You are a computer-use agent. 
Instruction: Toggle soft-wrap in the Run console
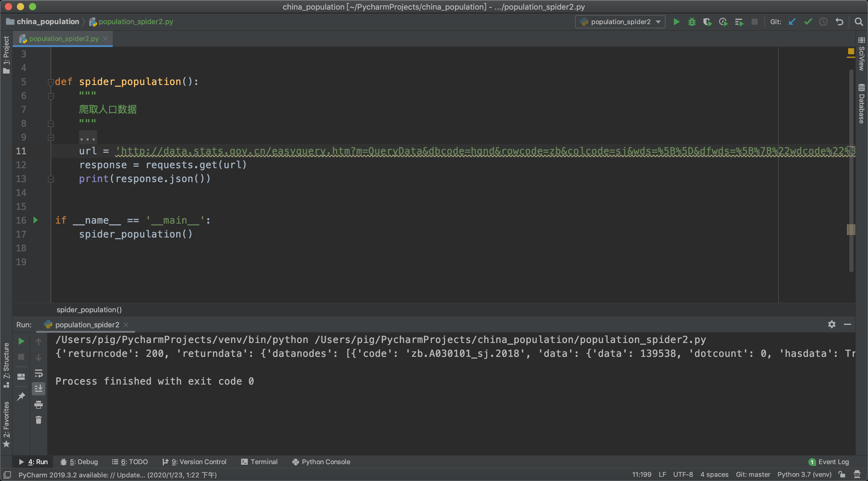pyautogui.click(x=38, y=373)
